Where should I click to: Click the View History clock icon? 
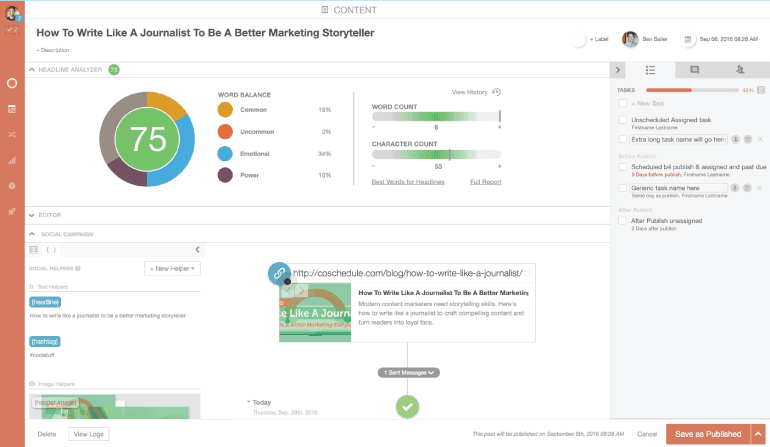[497, 92]
